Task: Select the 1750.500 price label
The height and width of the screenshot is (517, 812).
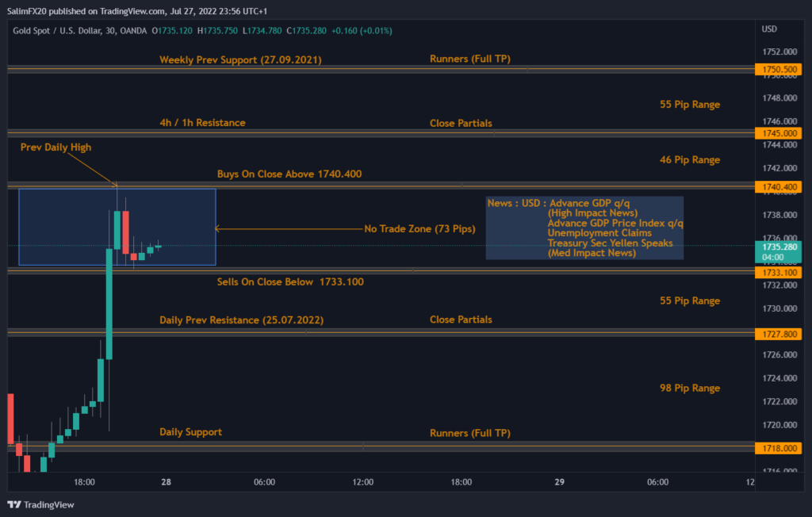Action: pos(779,70)
